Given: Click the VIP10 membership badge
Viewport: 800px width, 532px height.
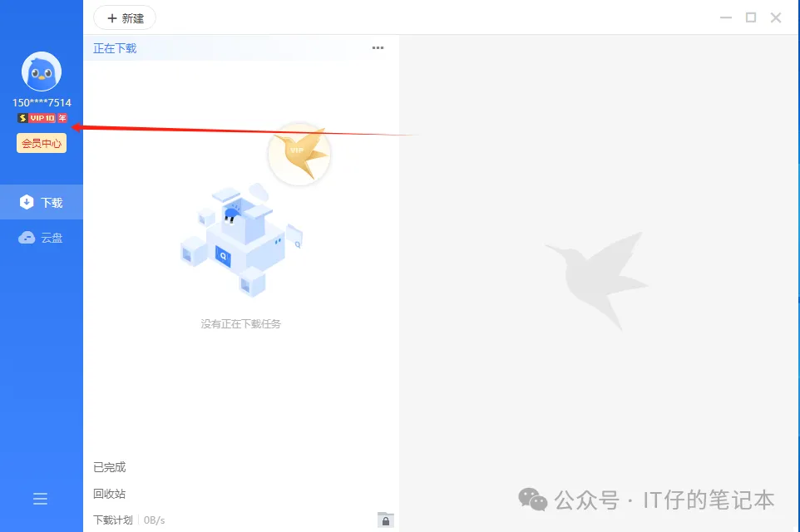Looking at the screenshot, I should tap(42, 118).
